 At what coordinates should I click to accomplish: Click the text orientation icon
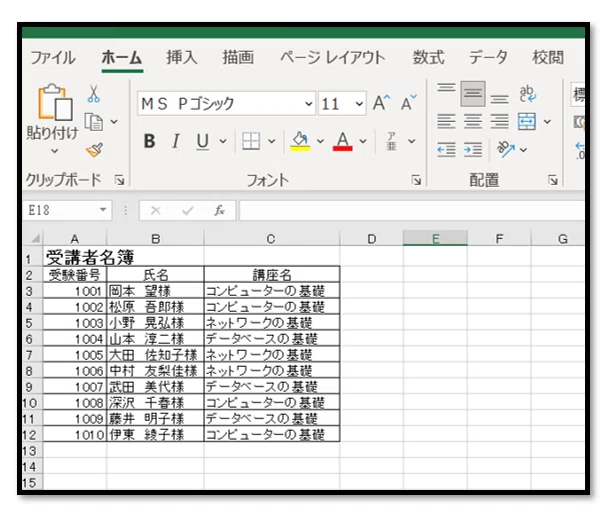tap(506, 149)
